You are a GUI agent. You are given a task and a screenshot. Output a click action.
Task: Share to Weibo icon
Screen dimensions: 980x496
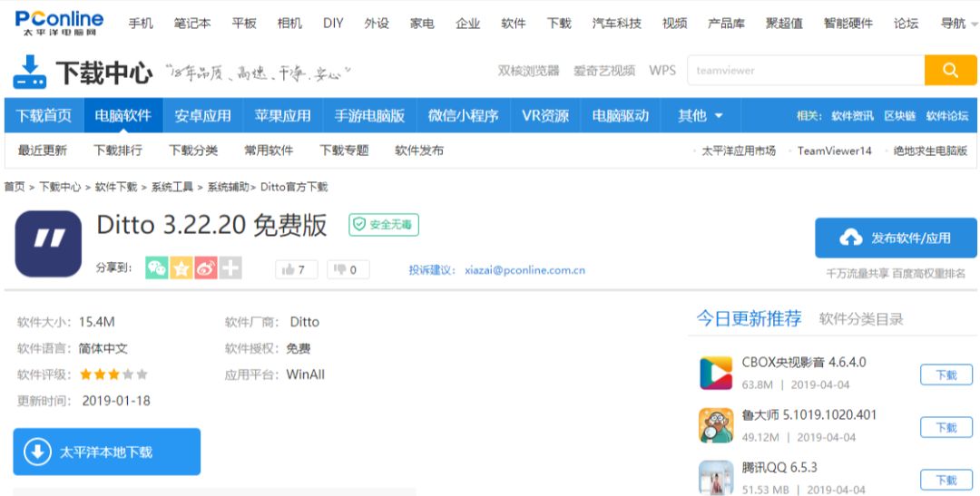click(x=206, y=268)
